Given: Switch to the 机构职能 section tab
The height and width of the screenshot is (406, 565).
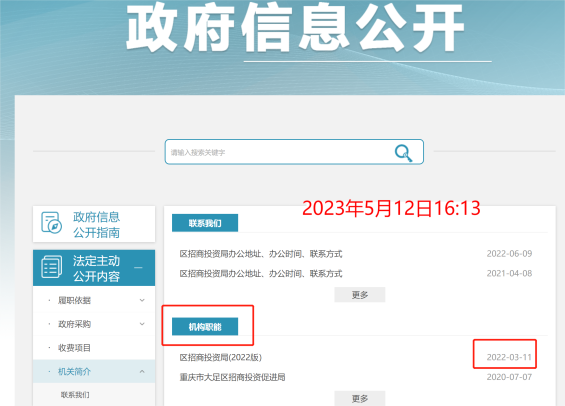Looking at the screenshot, I should 205,327.
